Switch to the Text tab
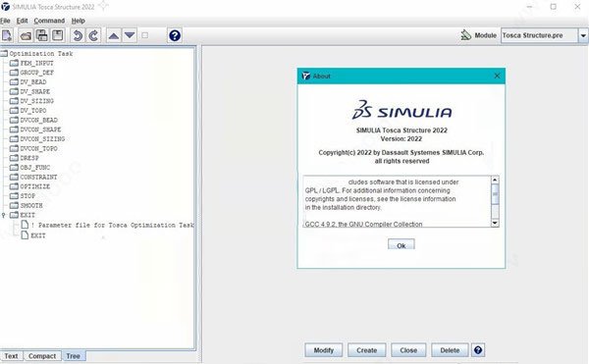Image resolution: width=589 pixels, height=364 pixels. tap(11, 356)
